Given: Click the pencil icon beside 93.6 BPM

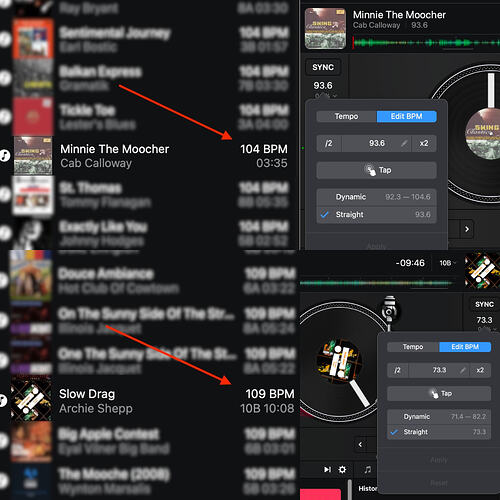Looking at the screenshot, I should (404, 143).
